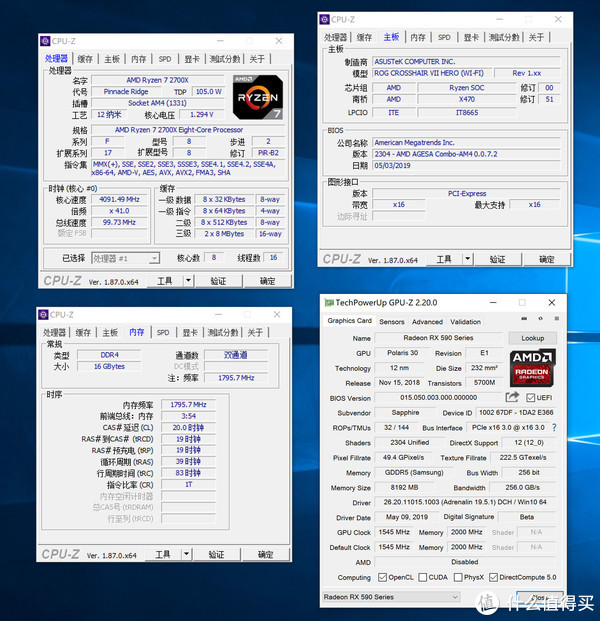Click the 2 x 8 MBytes L3 cache field

224,234
